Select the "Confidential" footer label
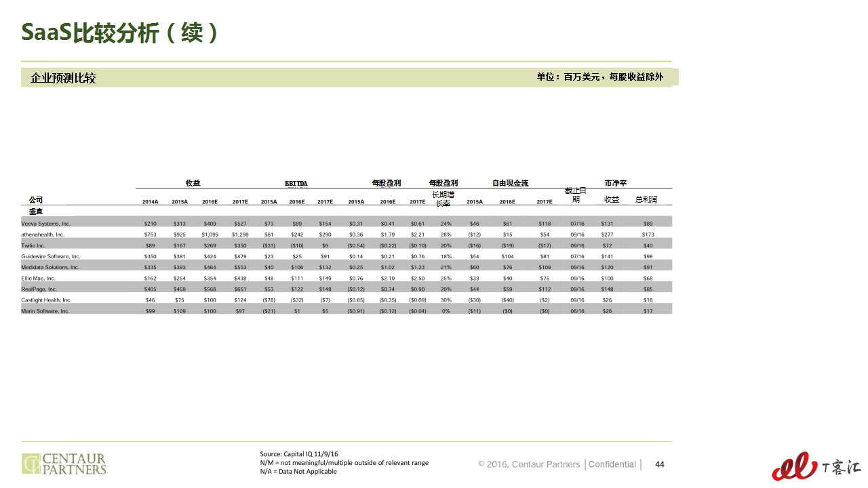 click(612, 464)
